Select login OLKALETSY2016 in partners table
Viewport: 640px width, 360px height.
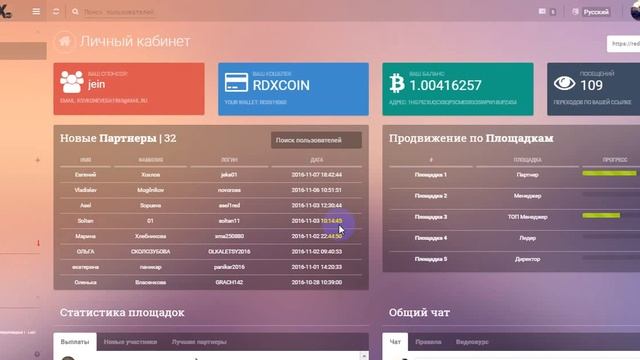(x=229, y=252)
